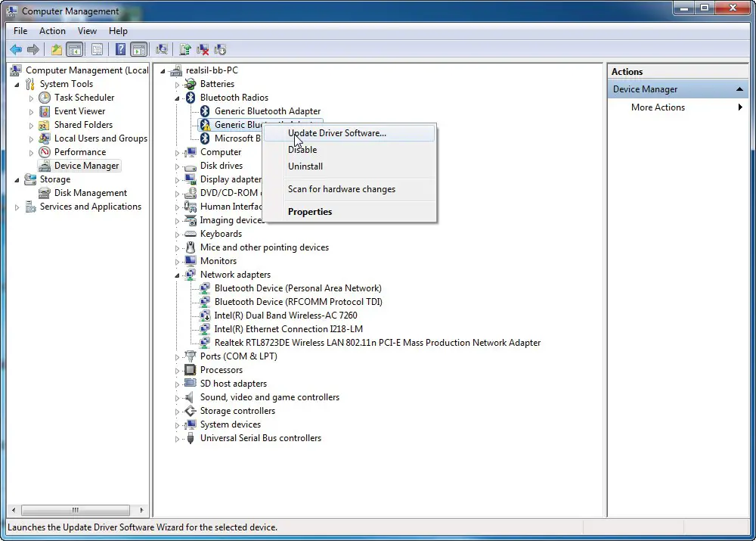Select Bluetooth Device (RFCOMM Protocol TDI)
The image size is (756, 541).
click(298, 302)
